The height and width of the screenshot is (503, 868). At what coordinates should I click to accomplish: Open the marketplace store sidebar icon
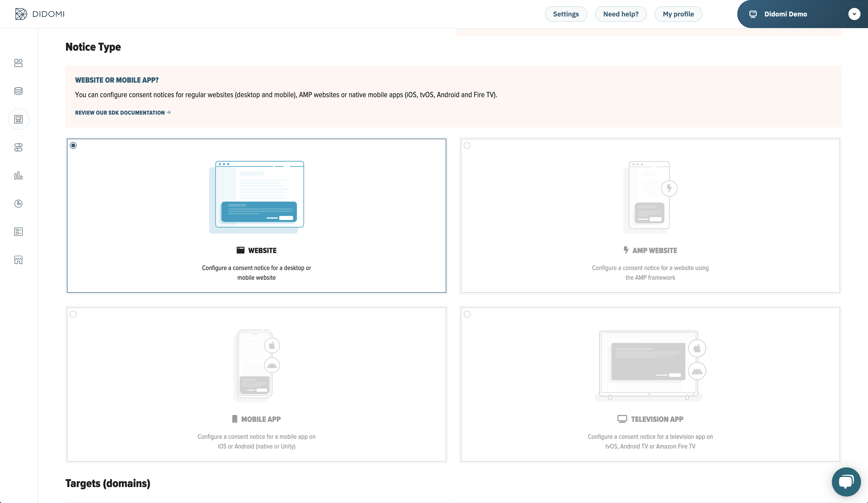click(18, 260)
